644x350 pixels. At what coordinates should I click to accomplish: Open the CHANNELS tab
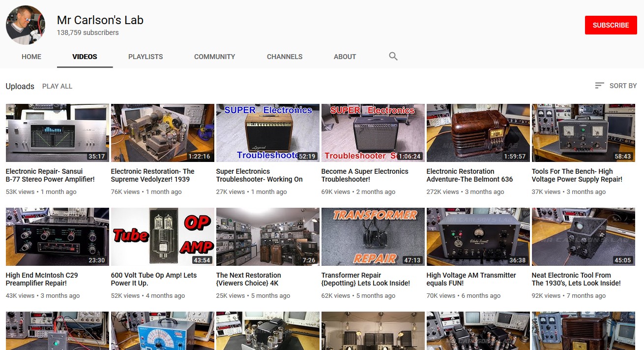285,57
